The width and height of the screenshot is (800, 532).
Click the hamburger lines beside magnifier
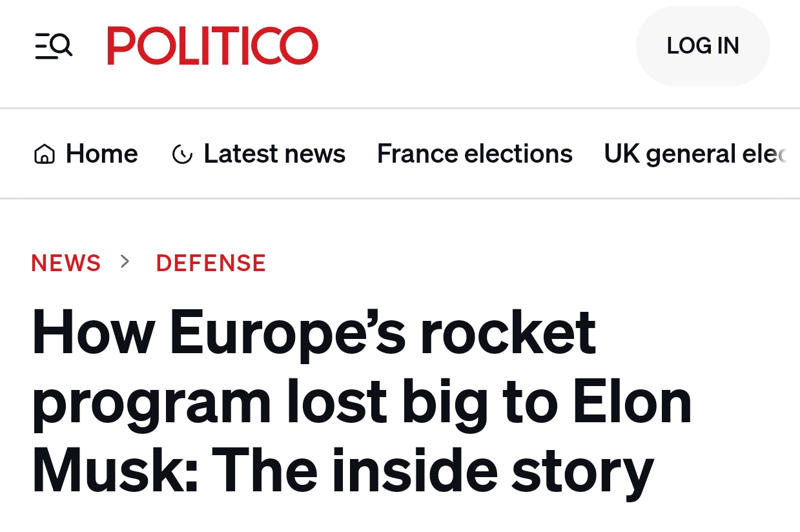42,46
